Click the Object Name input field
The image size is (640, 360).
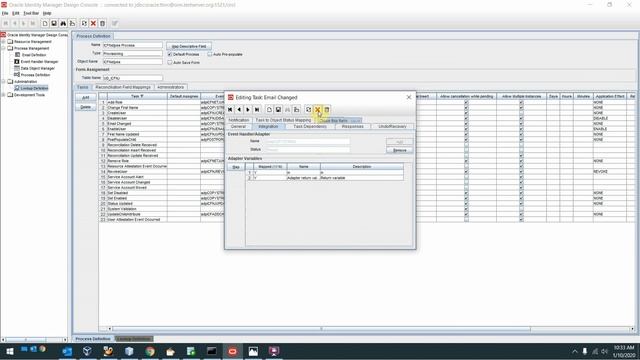pyautogui.click(x=133, y=62)
